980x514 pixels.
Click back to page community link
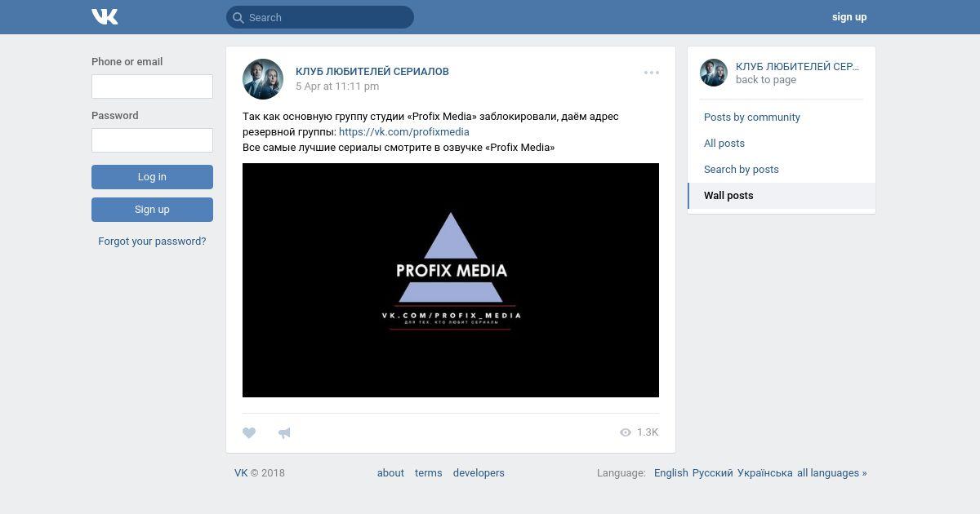pos(766,80)
